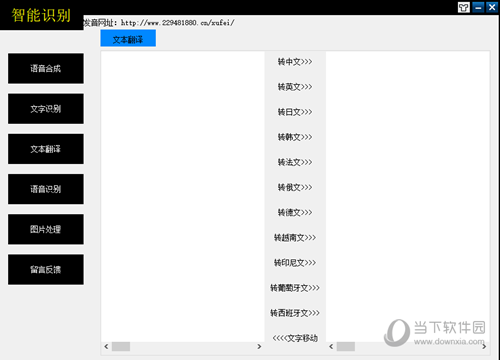
Task: Click into the left source text box
Action: click(183, 197)
